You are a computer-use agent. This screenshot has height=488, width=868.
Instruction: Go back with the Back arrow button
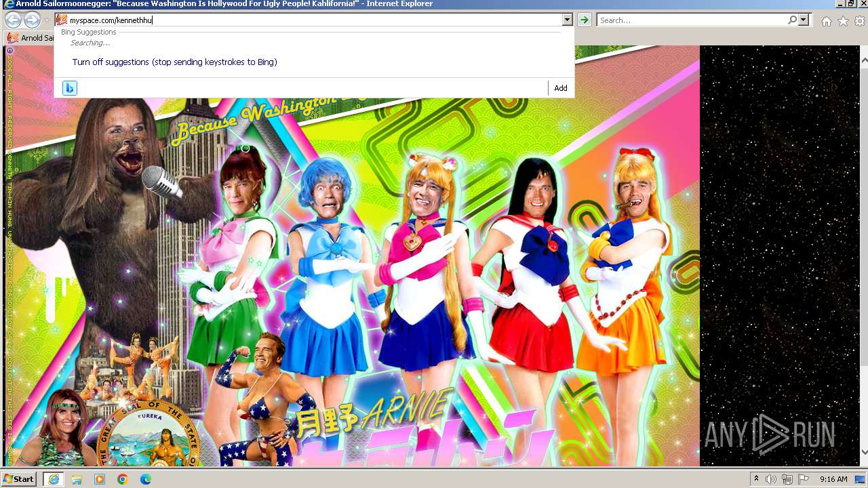(13, 20)
